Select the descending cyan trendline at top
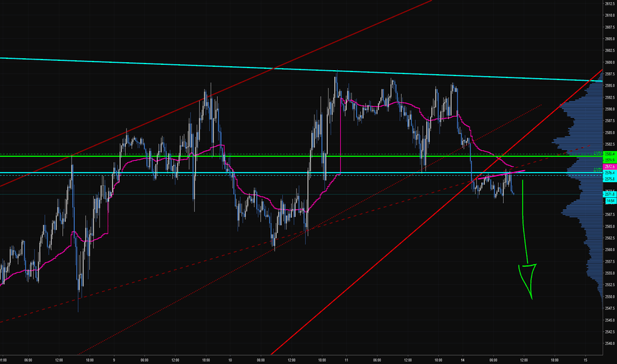617x364 pixels. click(301, 69)
